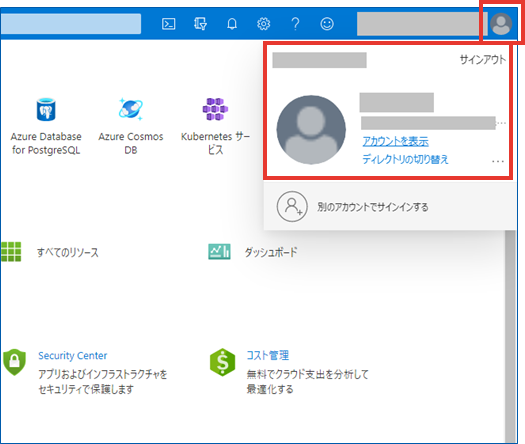The height and width of the screenshot is (444, 525).
Task: Open the notifications bell
Action: tap(232, 24)
